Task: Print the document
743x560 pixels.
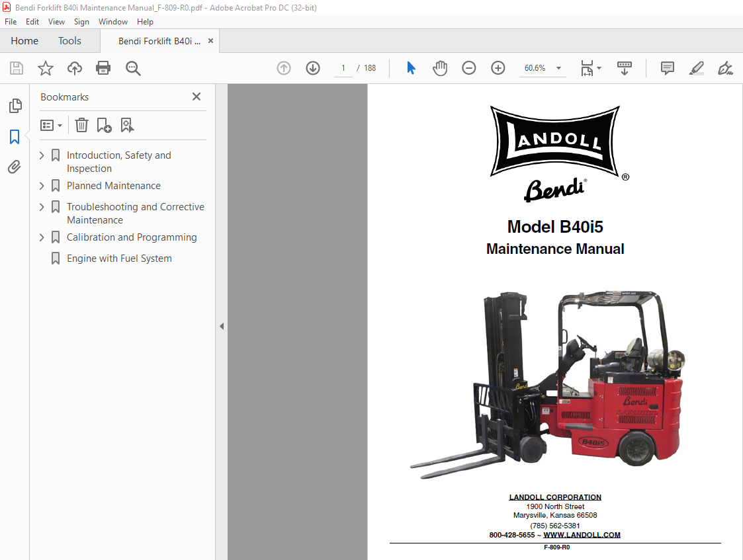Action: [103, 68]
